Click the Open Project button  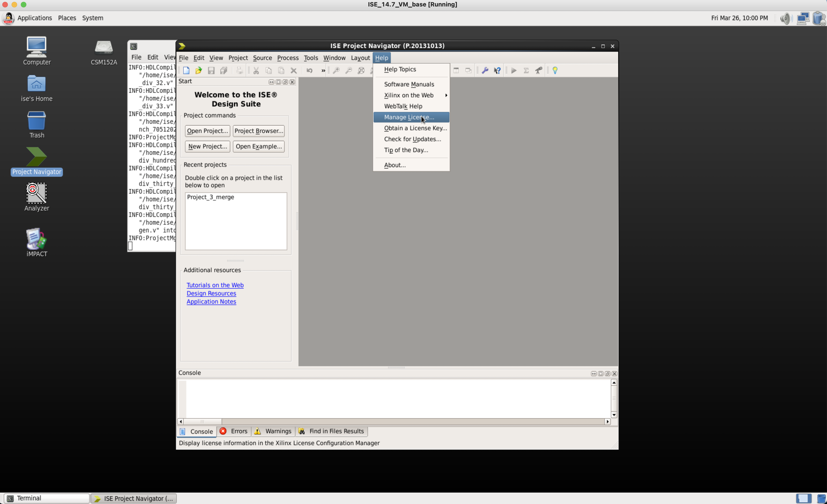tap(207, 131)
